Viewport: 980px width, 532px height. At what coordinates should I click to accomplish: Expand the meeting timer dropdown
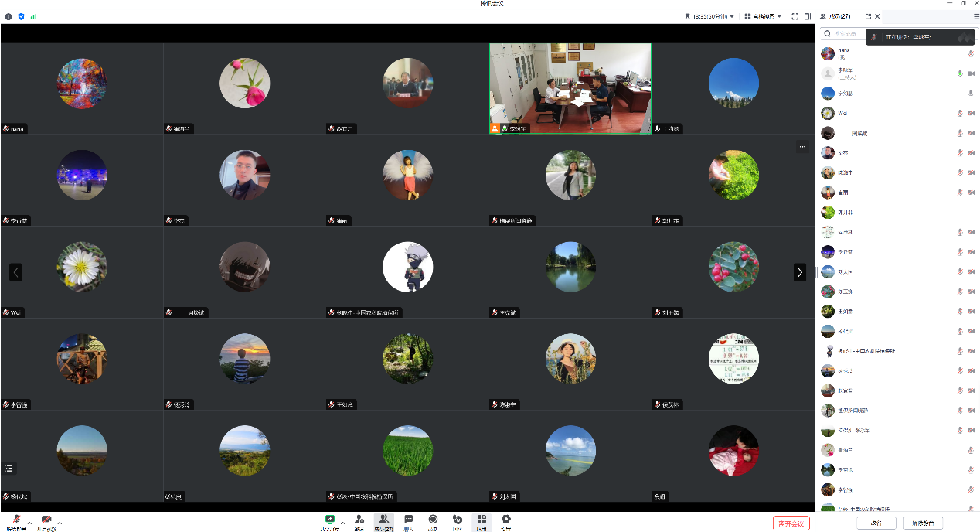coord(731,16)
